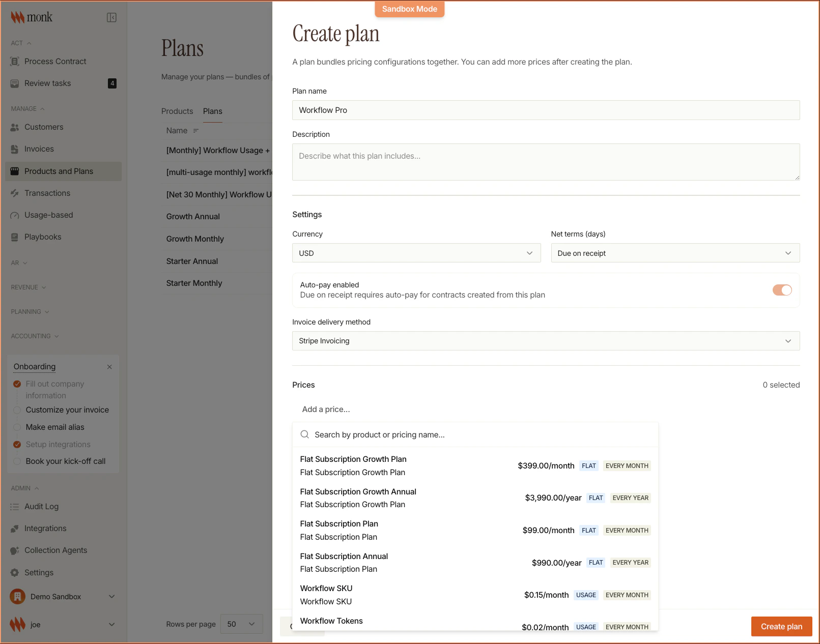The image size is (820, 644).
Task: Open the Net terms dropdown
Action: coord(675,253)
